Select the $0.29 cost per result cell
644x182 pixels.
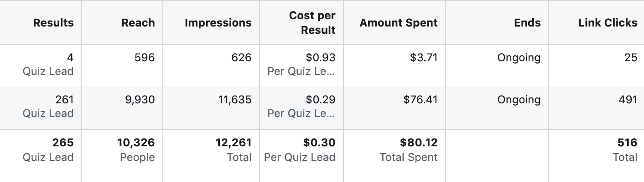[301, 107]
